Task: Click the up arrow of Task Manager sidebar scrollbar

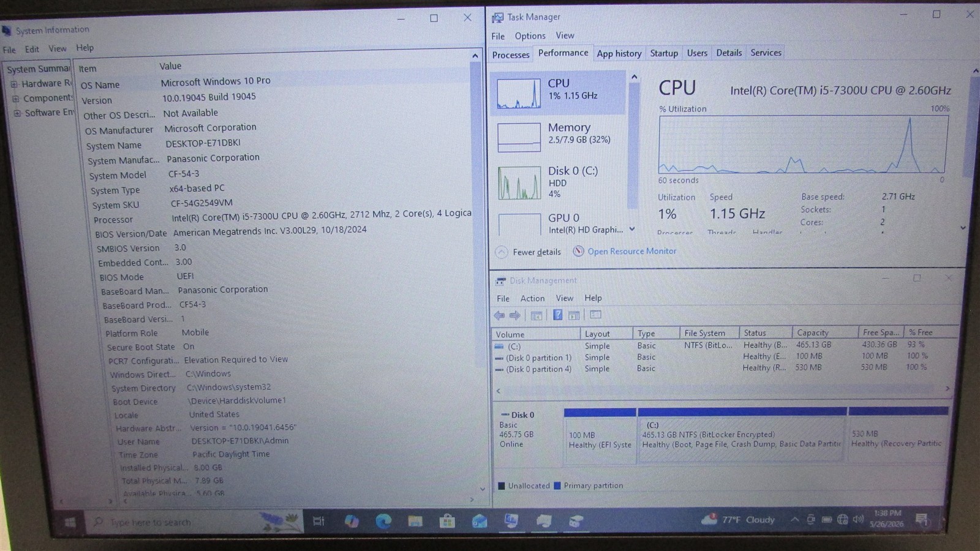Action: pos(634,77)
